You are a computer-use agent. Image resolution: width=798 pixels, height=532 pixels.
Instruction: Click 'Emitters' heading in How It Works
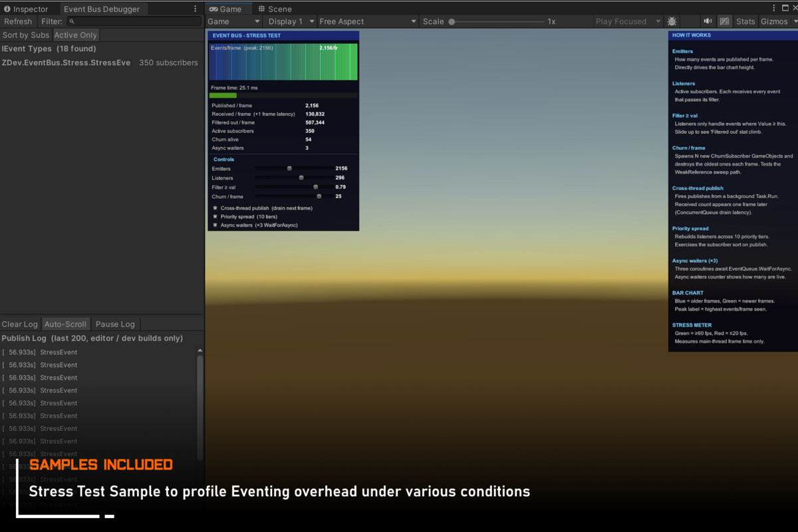pos(682,51)
